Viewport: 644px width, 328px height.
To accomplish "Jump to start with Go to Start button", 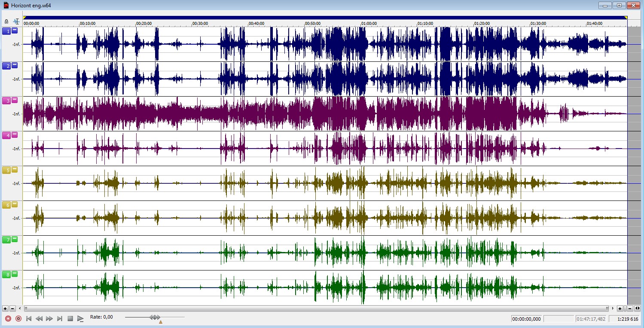I will (29, 319).
